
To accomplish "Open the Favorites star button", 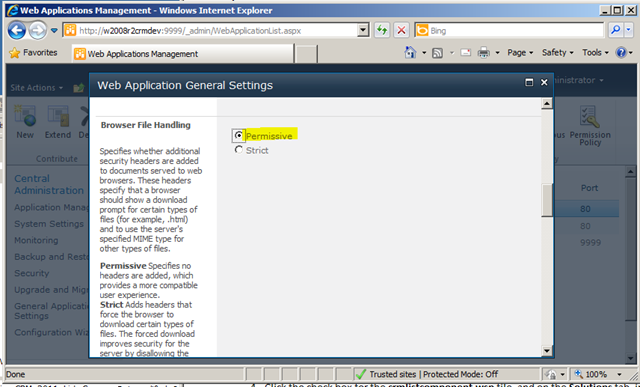I will [33, 53].
